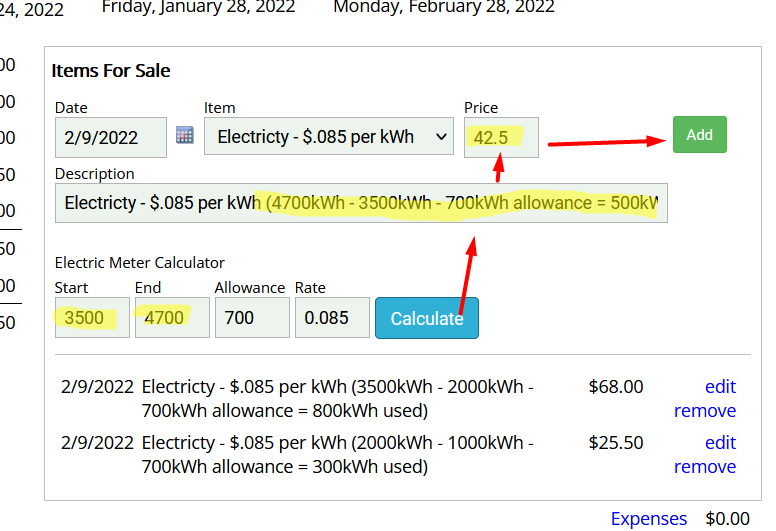The width and height of the screenshot is (776, 531).
Task: Select the Description text field
Action: (x=360, y=203)
